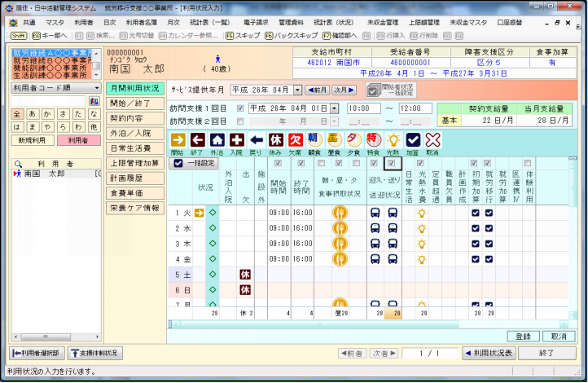Enable the 訪問支援2回目 checkbox
Image resolution: width=588 pixels, height=383 pixels.
(x=240, y=121)
